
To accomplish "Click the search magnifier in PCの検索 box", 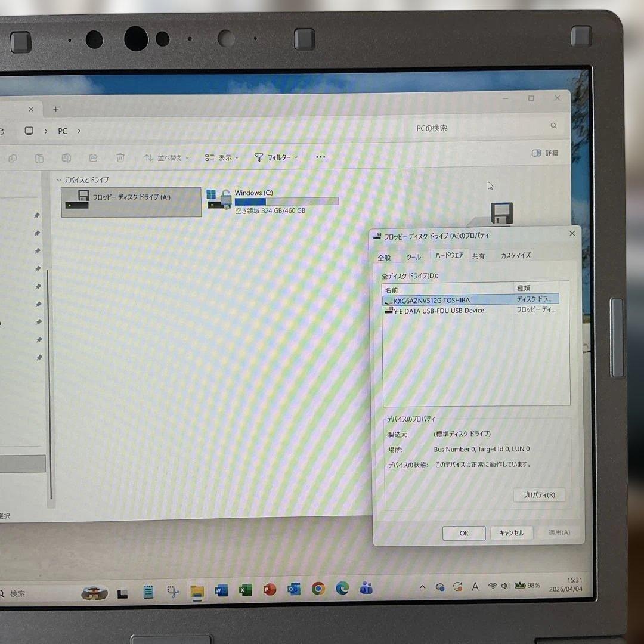I will 553,126.
